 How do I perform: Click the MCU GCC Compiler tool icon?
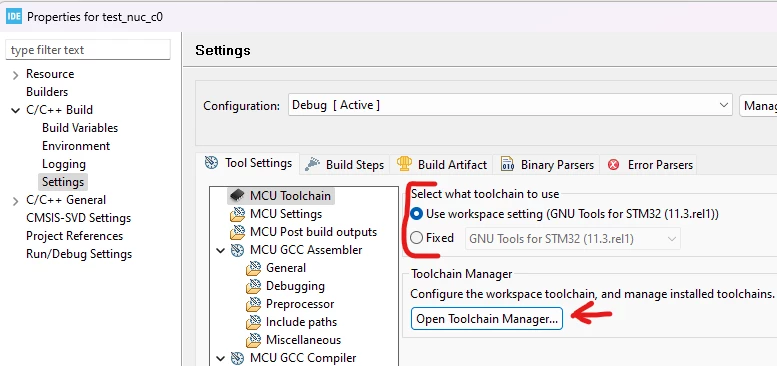point(237,358)
